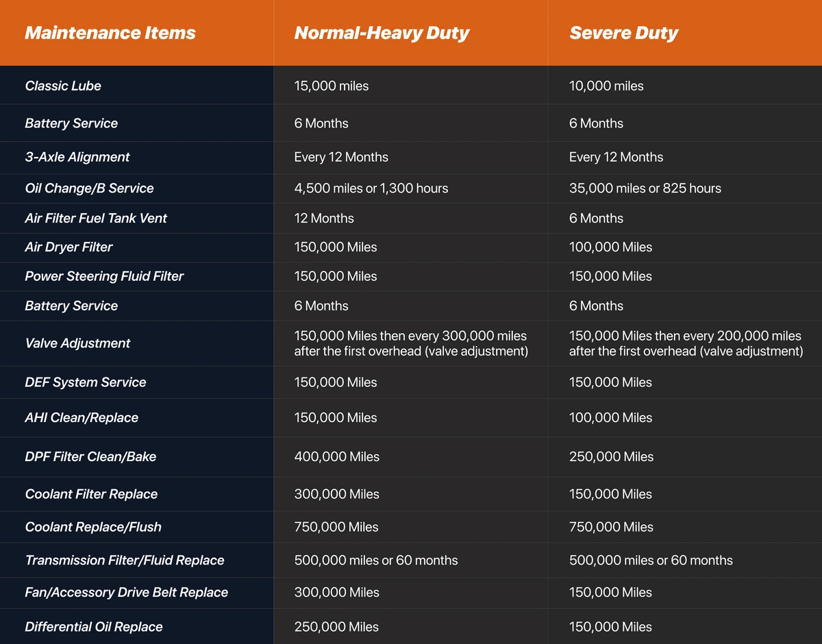
Task: Click Differential Oil Replace 150,000 Miles value
Action: click(610, 627)
